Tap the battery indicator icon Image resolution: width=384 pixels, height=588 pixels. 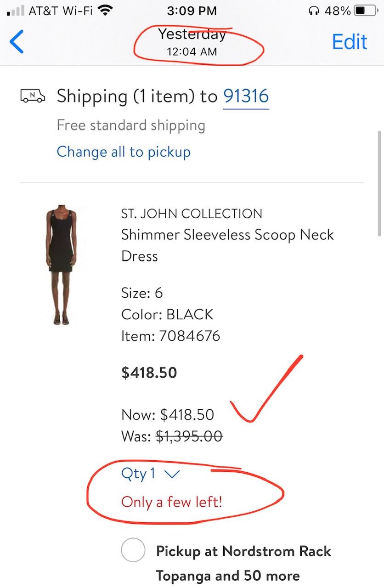click(x=366, y=11)
